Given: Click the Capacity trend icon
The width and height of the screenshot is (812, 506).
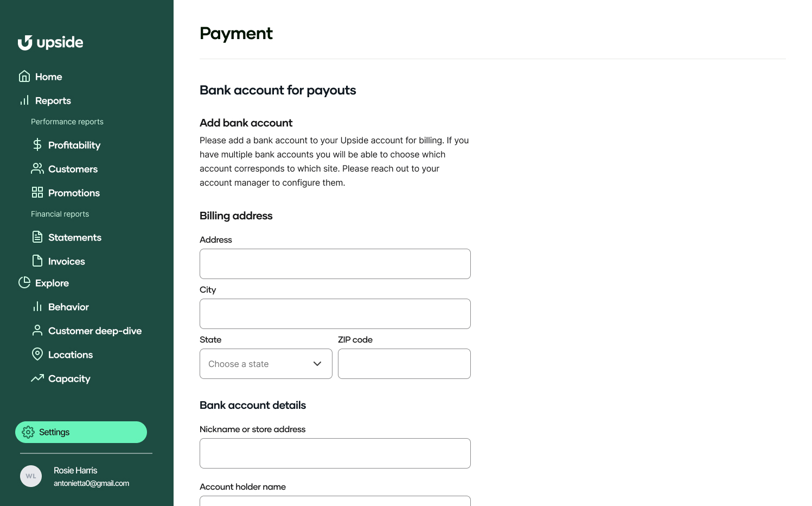Looking at the screenshot, I should coord(37,378).
